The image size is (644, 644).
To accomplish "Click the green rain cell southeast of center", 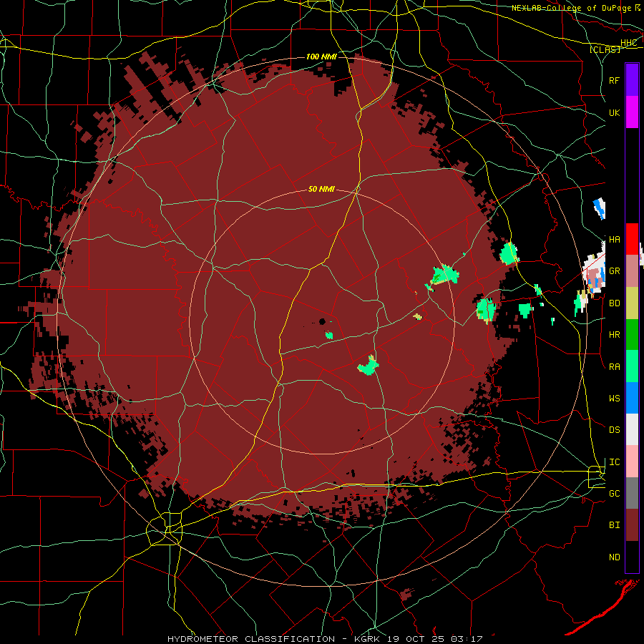I will (368, 366).
